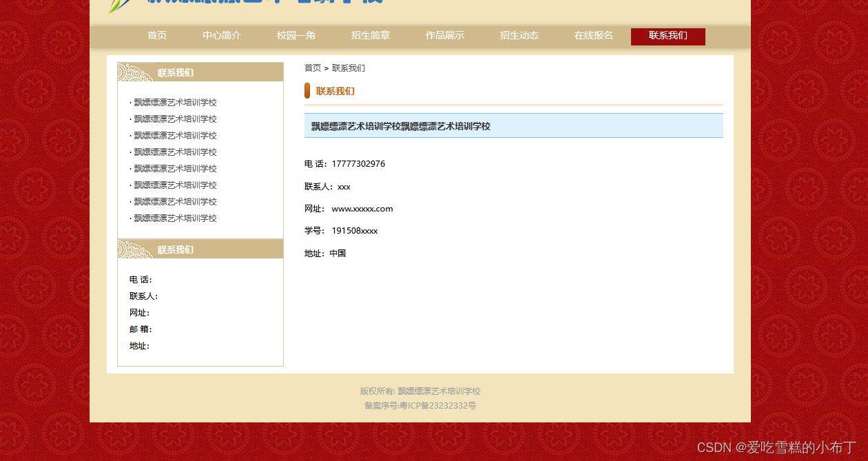The image size is (868, 461).
Task: Click the orange marker beside the 联系我们 heading
Action: pyautogui.click(x=307, y=91)
